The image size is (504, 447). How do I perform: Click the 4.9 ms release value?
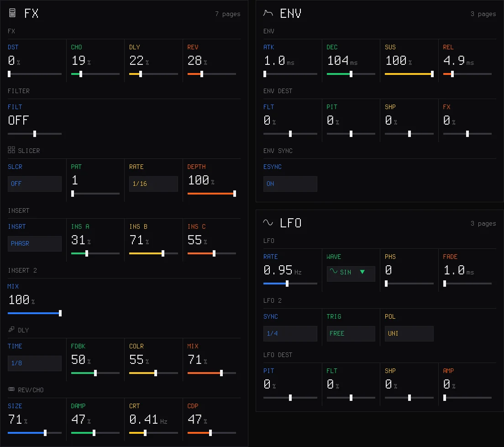[458, 60]
